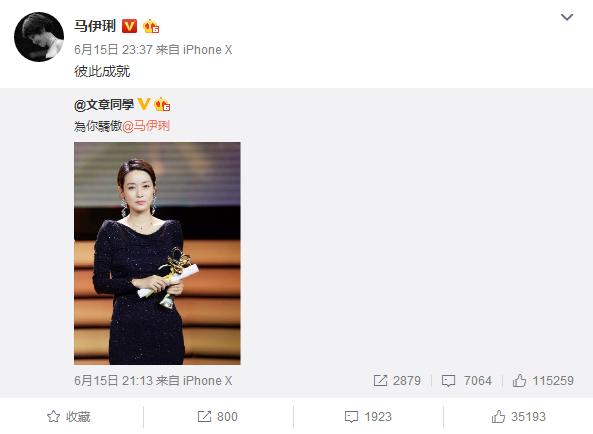The width and height of the screenshot is (593, 434).
Task: Open comments using the 1923 button
Action: click(368, 417)
